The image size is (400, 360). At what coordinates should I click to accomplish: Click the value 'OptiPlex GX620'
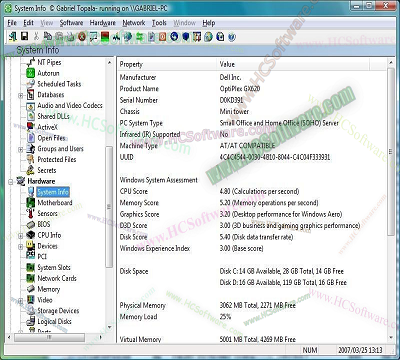pyautogui.click(x=240, y=89)
